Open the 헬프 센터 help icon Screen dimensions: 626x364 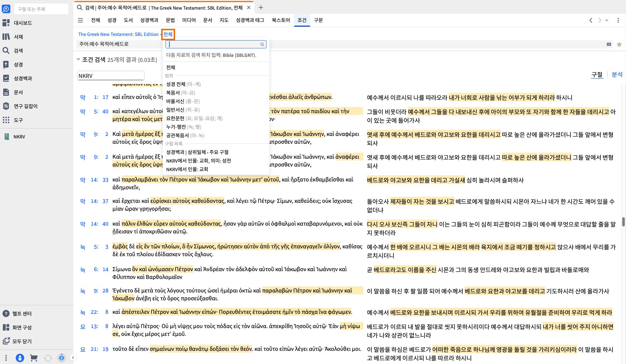(x=6, y=313)
